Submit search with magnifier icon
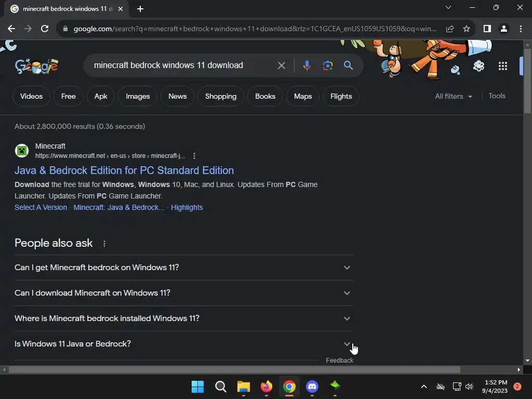The image size is (532, 399). pyautogui.click(x=349, y=65)
